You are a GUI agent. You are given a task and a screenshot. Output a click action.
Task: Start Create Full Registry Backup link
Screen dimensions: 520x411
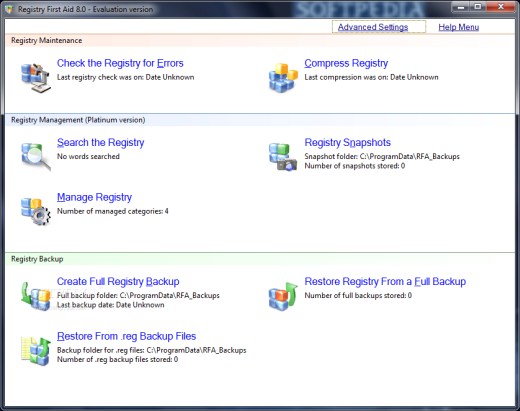[x=118, y=281]
